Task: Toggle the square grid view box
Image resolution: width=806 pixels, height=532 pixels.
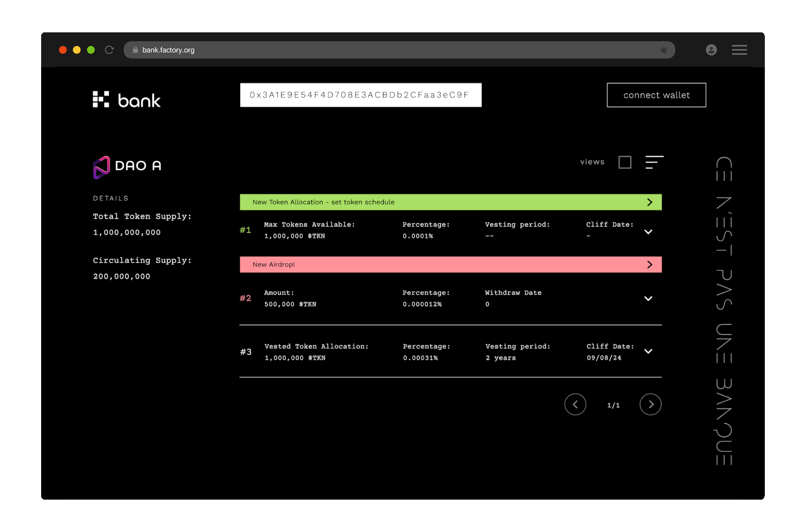Action: pyautogui.click(x=625, y=162)
